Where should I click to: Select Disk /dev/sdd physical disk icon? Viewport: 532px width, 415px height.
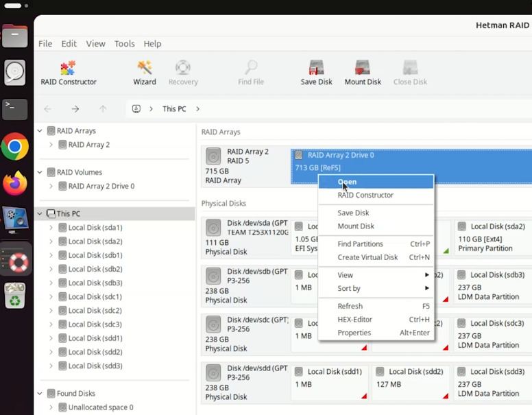[x=213, y=373]
